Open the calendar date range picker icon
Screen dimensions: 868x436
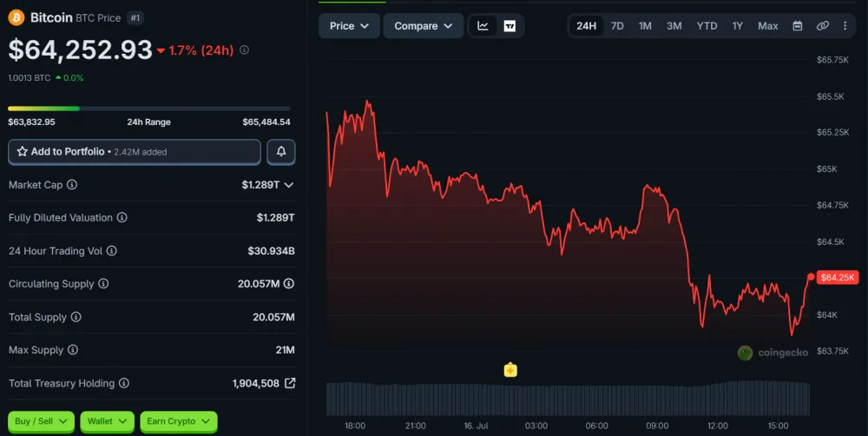[x=797, y=26]
